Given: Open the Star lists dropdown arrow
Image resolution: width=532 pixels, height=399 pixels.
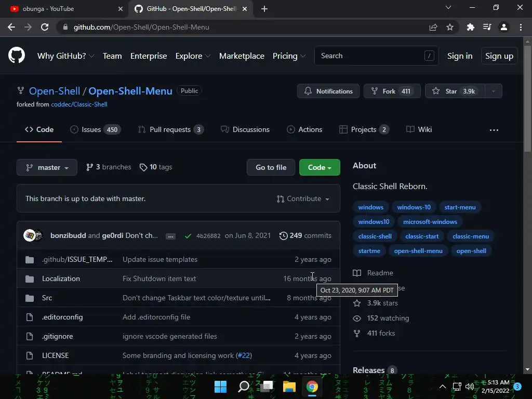Looking at the screenshot, I should [494, 91].
